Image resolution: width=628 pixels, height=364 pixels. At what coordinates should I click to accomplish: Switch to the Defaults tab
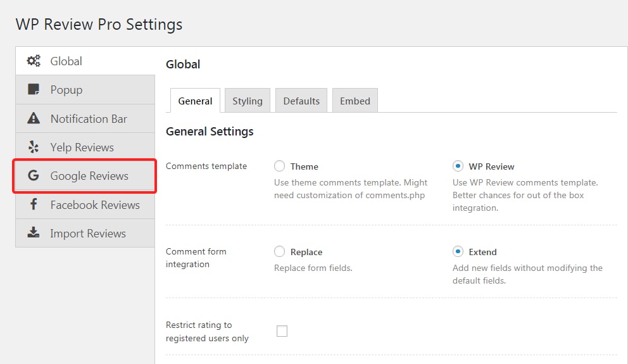pyautogui.click(x=301, y=101)
